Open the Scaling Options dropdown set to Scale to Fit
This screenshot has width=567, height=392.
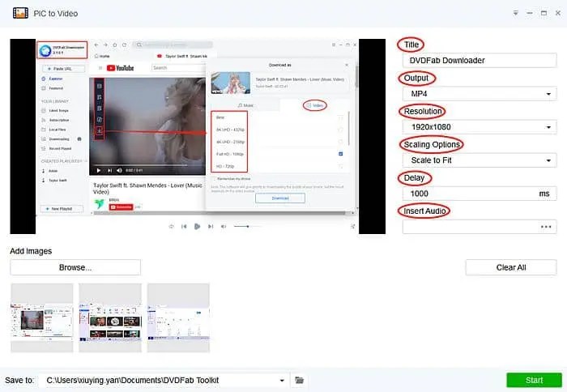pos(480,160)
